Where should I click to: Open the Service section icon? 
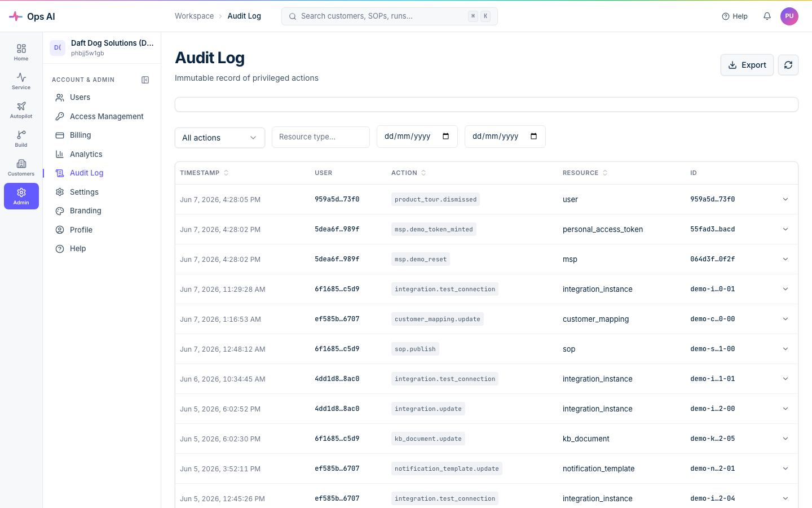(x=21, y=77)
